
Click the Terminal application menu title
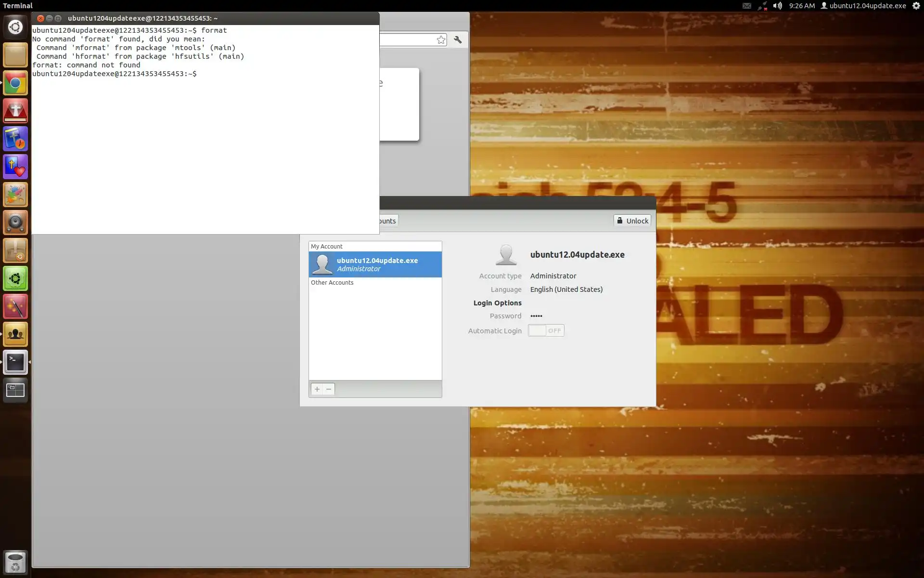(x=18, y=6)
